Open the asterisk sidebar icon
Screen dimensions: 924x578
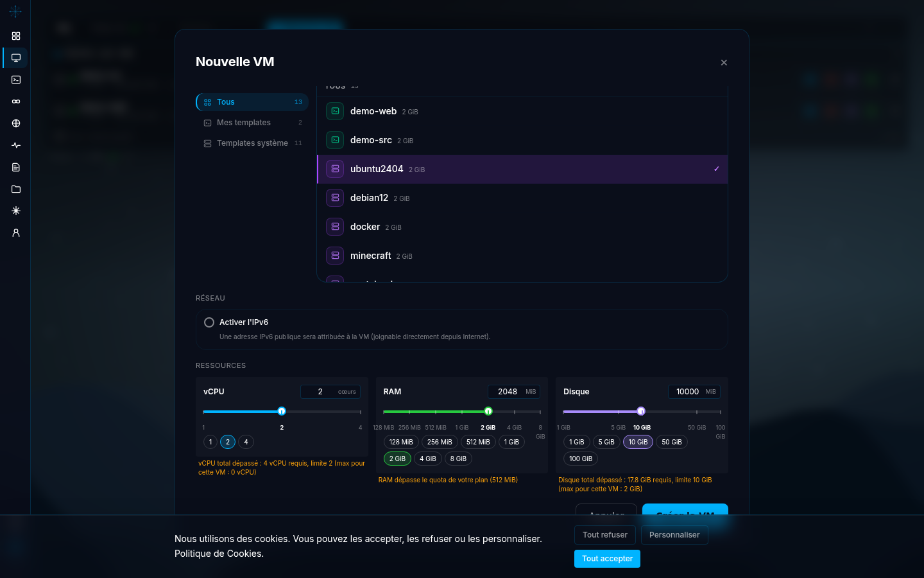coord(16,211)
